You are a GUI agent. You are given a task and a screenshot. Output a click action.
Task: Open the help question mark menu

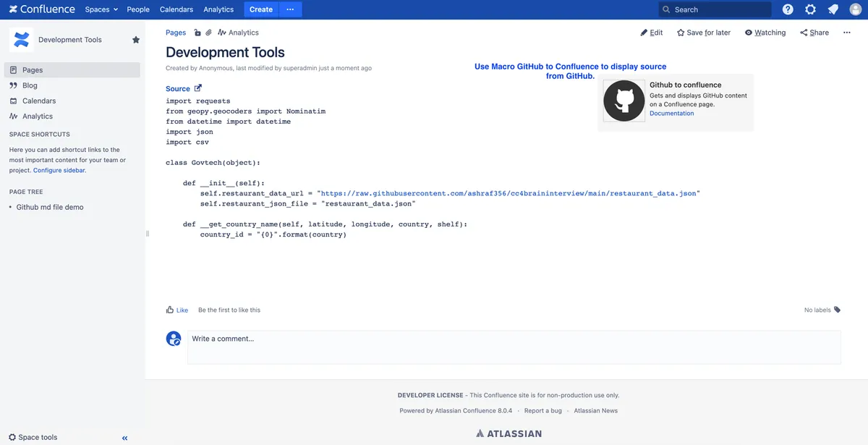tap(788, 9)
